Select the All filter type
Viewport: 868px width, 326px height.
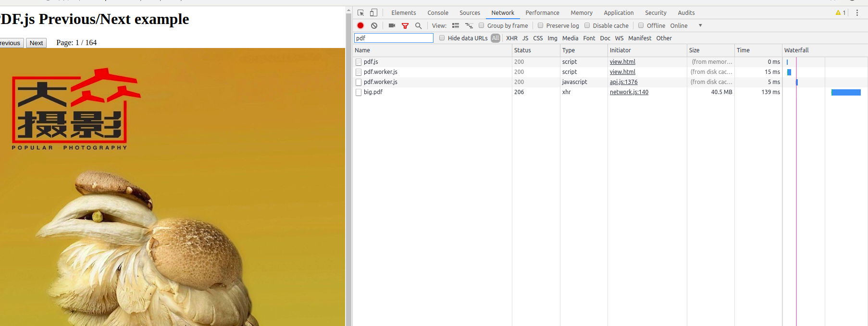coord(496,38)
